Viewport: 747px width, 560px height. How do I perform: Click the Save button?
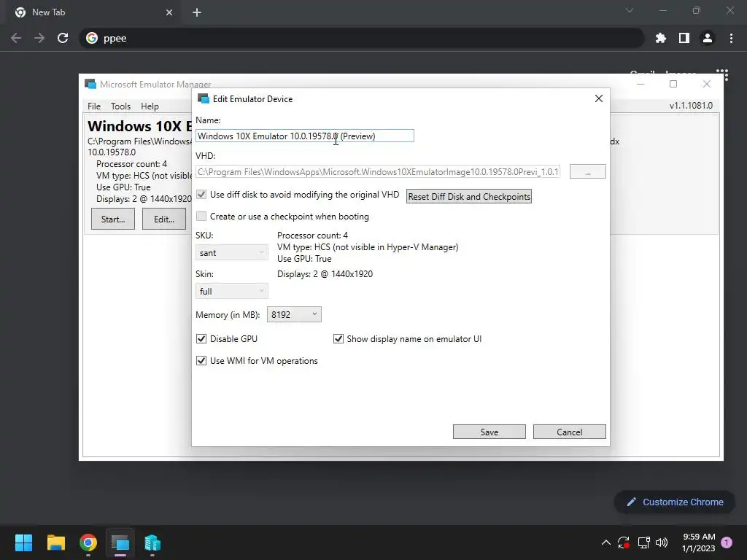tap(489, 432)
